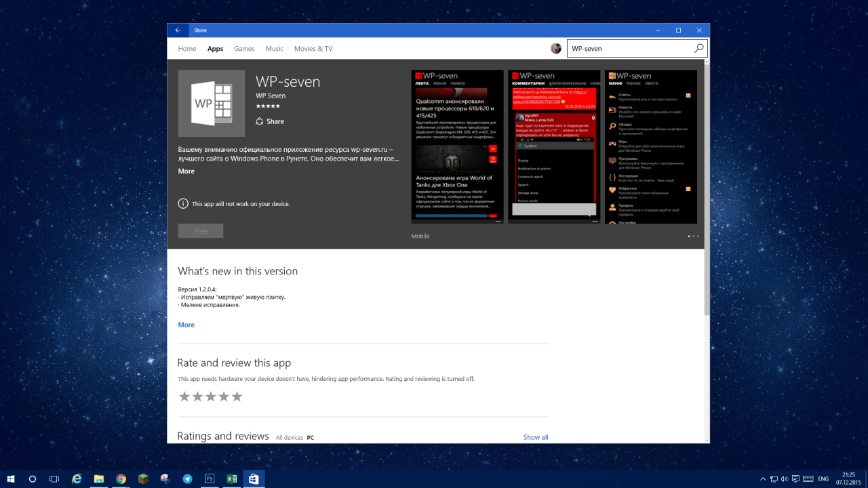Open Telegram from taskbar
This screenshot has height=488, width=868.
[x=187, y=479]
